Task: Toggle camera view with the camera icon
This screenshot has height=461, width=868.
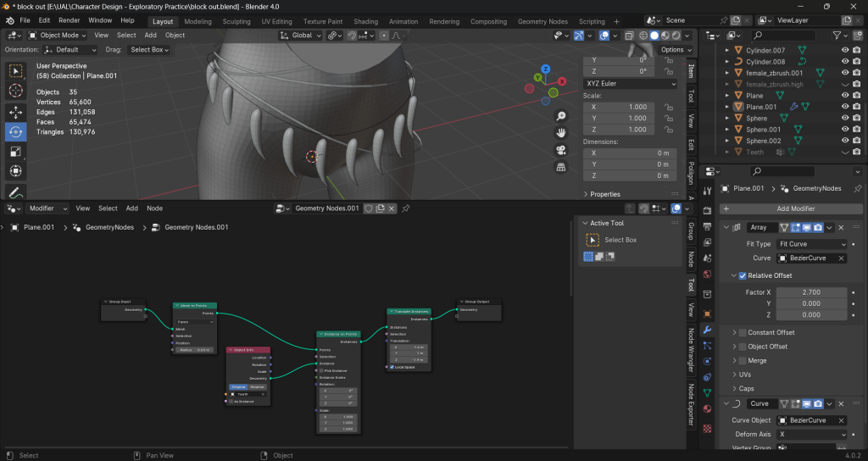Action: tap(561, 150)
